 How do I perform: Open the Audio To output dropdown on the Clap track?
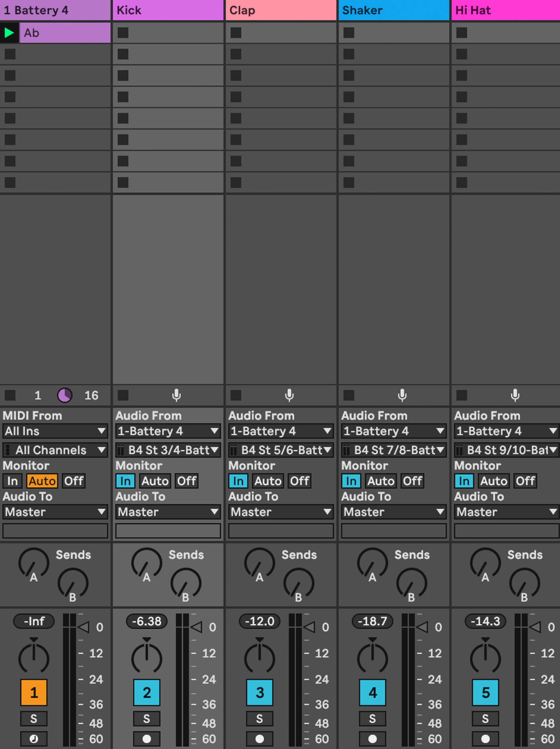click(281, 512)
